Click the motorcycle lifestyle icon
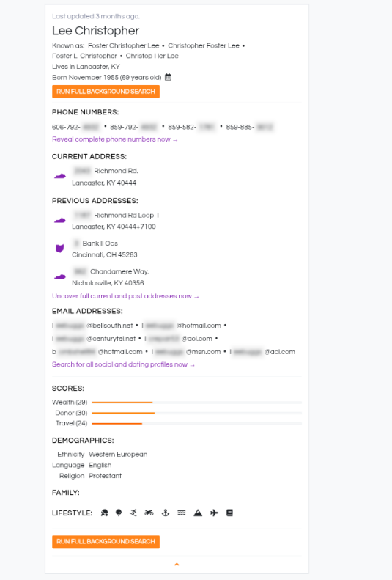 tap(149, 513)
